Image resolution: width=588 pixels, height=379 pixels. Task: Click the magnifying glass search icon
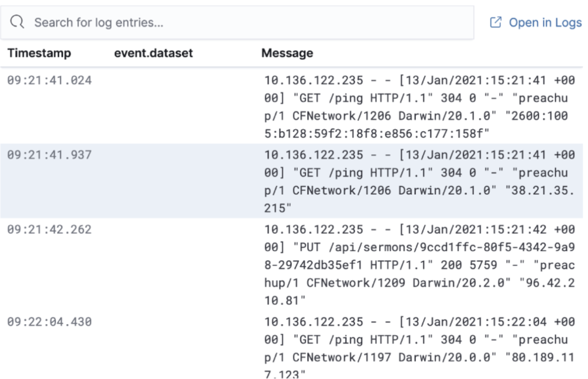(18, 22)
